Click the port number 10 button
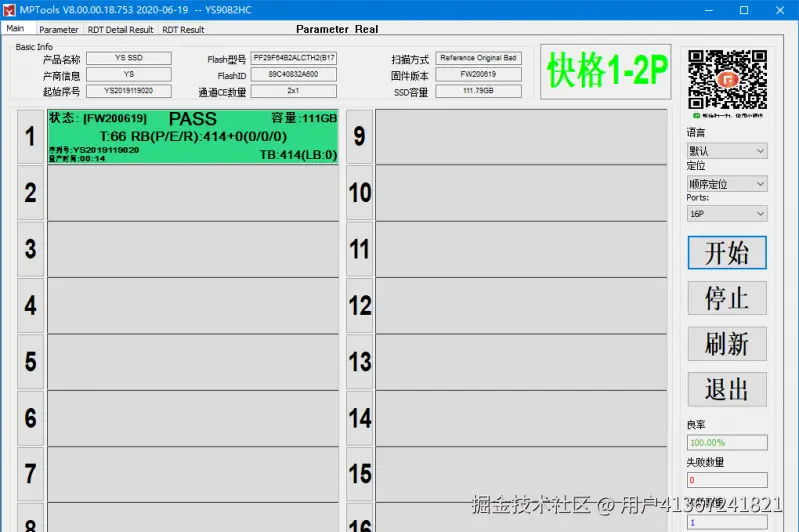The height and width of the screenshot is (532, 799). pyautogui.click(x=360, y=193)
